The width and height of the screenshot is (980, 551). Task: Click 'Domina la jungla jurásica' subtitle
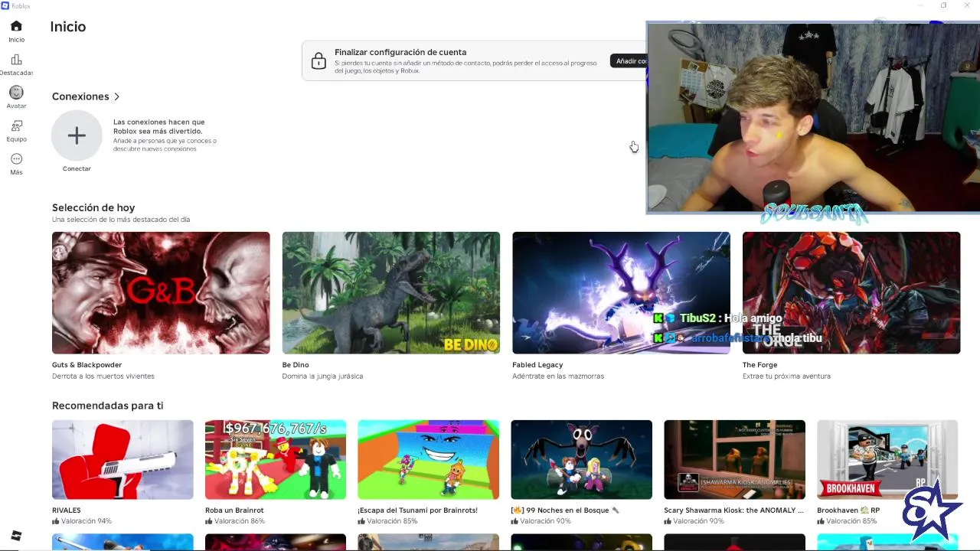click(322, 377)
